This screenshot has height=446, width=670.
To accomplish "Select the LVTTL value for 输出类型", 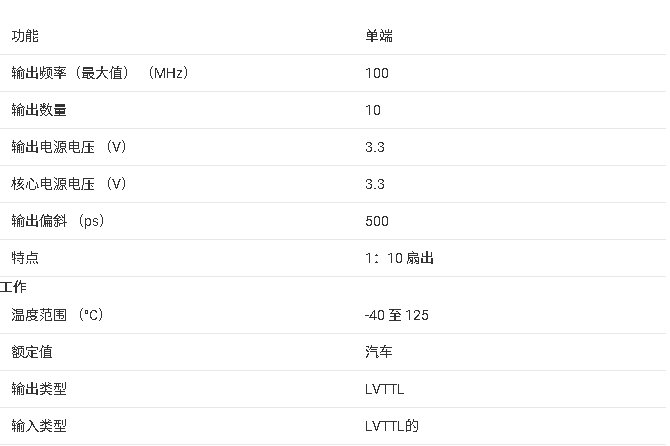I will 385,389.
